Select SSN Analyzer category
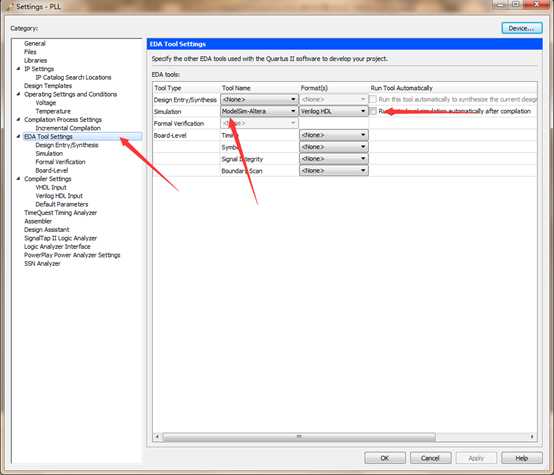This screenshot has width=554, height=475. click(42, 264)
